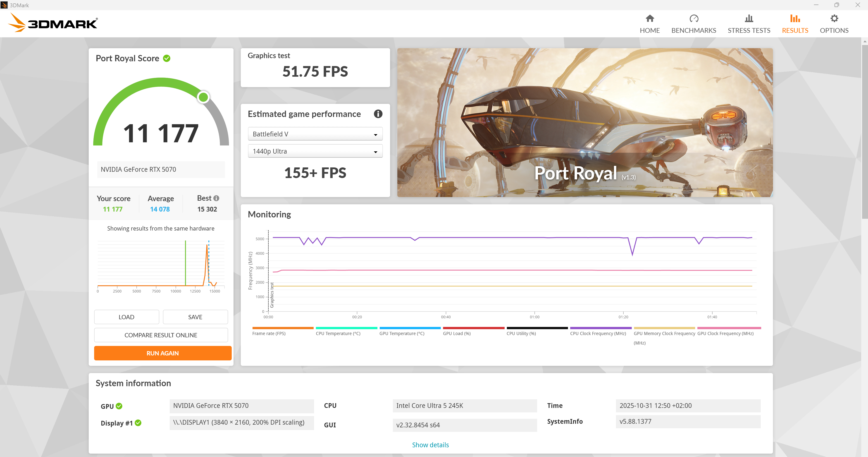
Task: Click 3DMark logo in header
Action: tap(53, 23)
